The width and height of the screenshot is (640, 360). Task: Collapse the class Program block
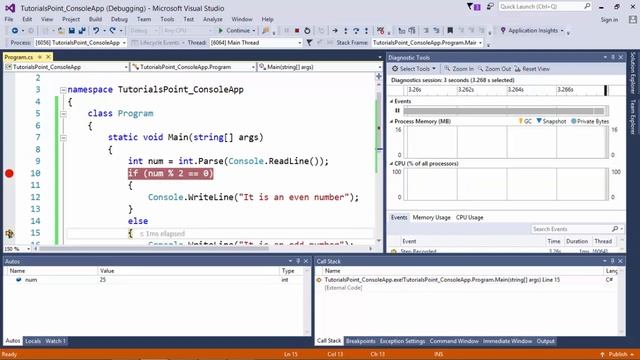(x=63, y=114)
